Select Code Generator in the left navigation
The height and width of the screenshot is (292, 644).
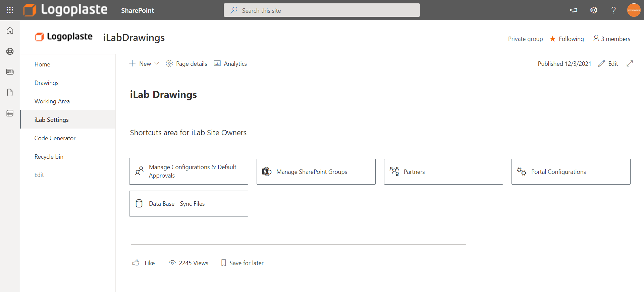pyautogui.click(x=55, y=138)
